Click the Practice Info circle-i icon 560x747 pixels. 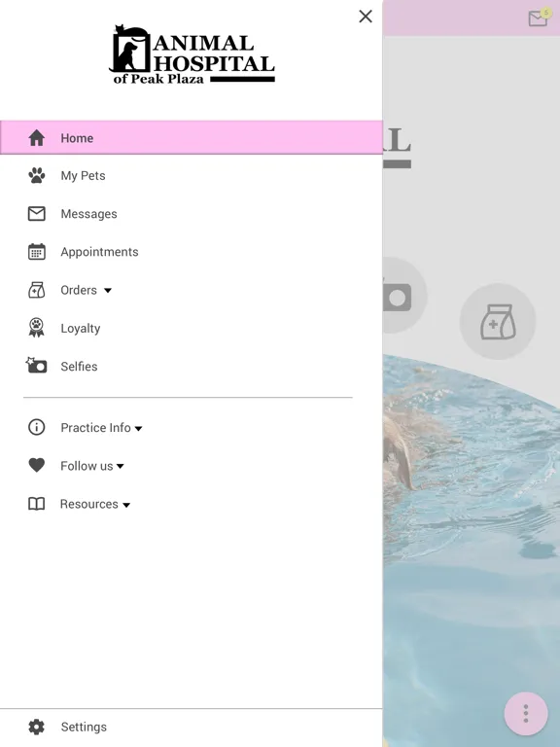(x=37, y=427)
